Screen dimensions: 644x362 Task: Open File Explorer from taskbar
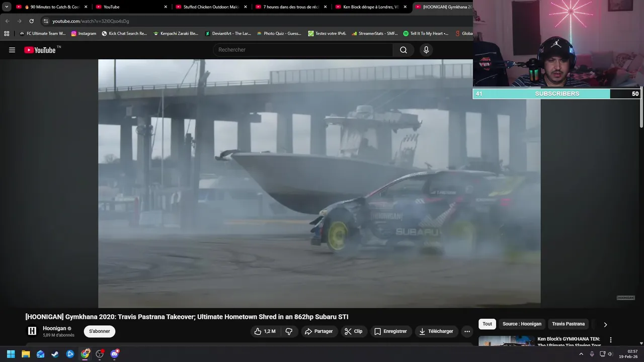(26, 354)
